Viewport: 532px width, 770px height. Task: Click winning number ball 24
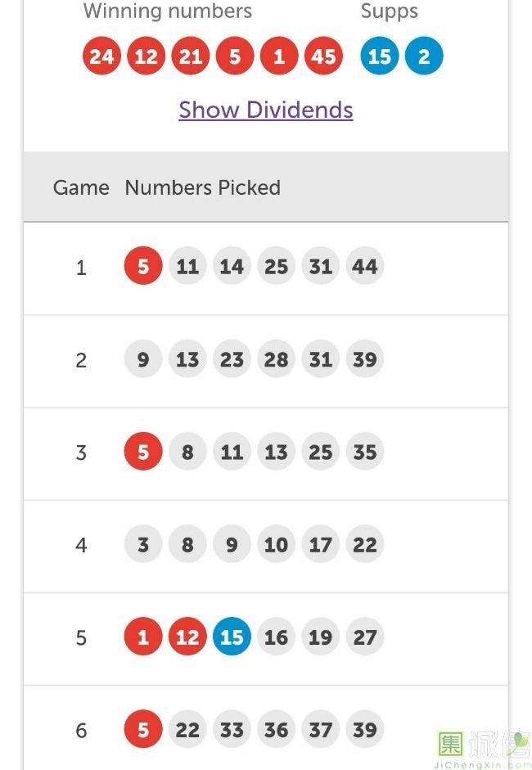pos(101,56)
